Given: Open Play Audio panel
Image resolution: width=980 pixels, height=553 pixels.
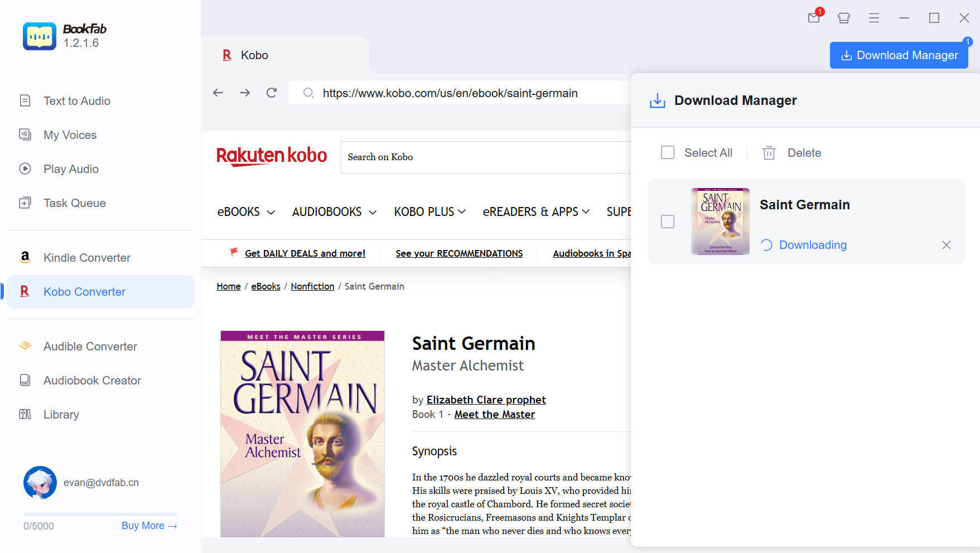Looking at the screenshot, I should pos(71,169).
